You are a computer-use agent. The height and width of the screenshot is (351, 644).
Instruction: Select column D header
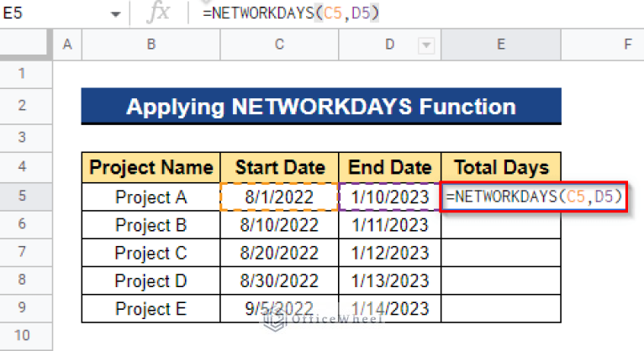(390, 45)
